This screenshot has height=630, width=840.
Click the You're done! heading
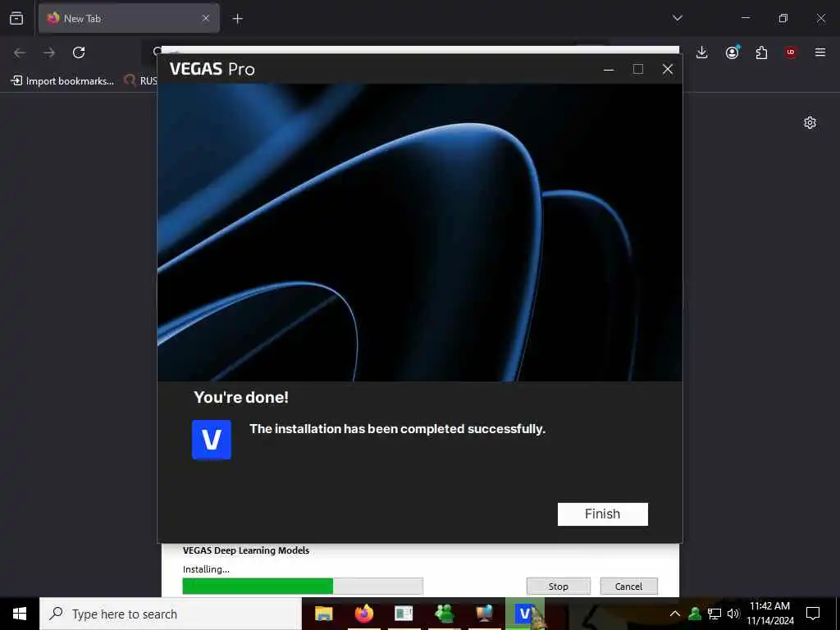[x=241, y=398]
